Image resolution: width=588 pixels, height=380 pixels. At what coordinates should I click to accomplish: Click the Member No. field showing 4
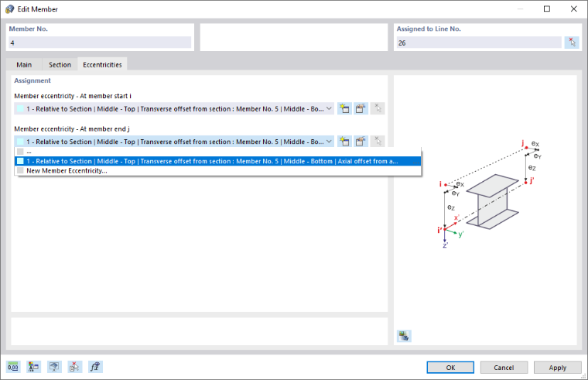pyautogui.click(x=100, y=43)
